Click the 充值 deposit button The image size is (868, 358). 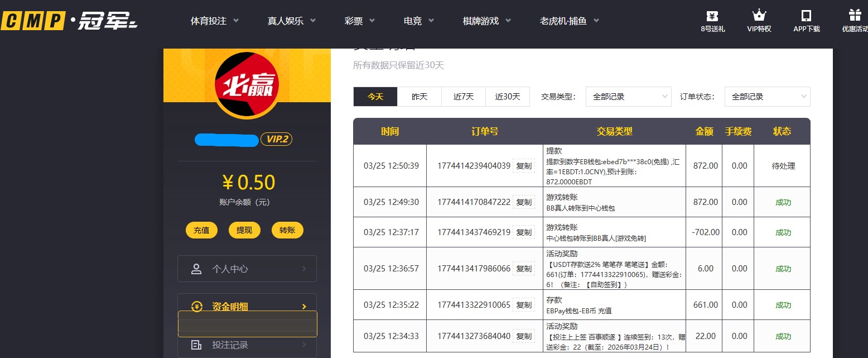coord(201,230)
